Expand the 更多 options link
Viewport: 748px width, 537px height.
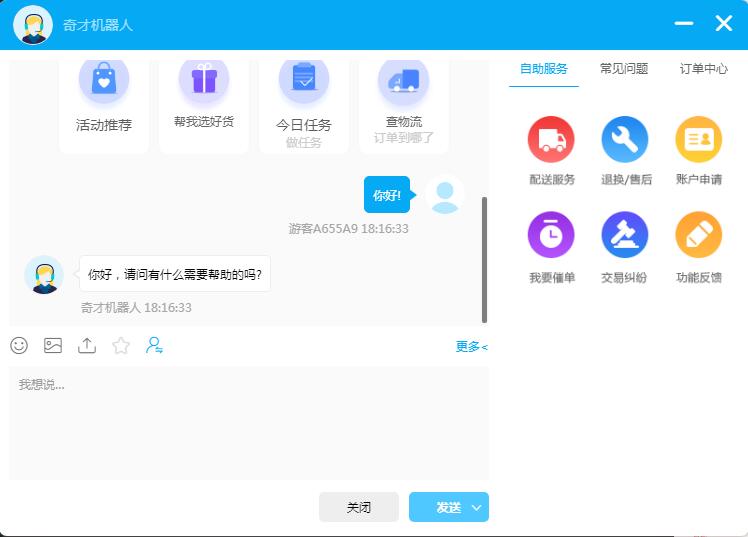(471, 347)
